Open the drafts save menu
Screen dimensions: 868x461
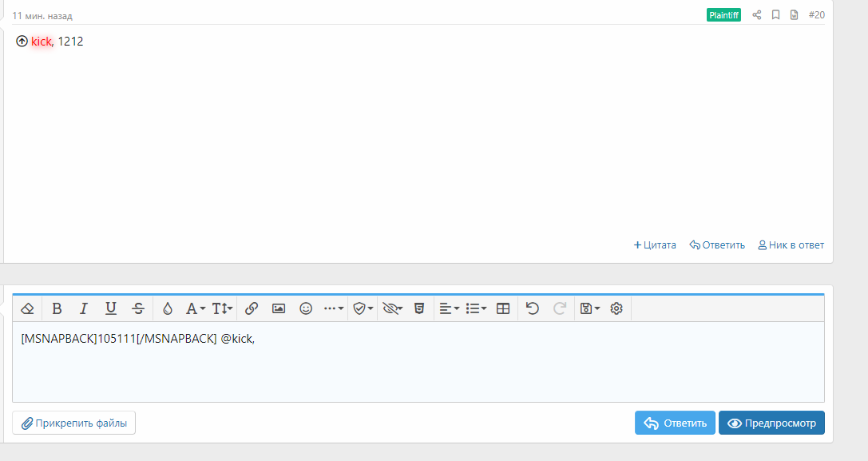(x=590, y=308)
